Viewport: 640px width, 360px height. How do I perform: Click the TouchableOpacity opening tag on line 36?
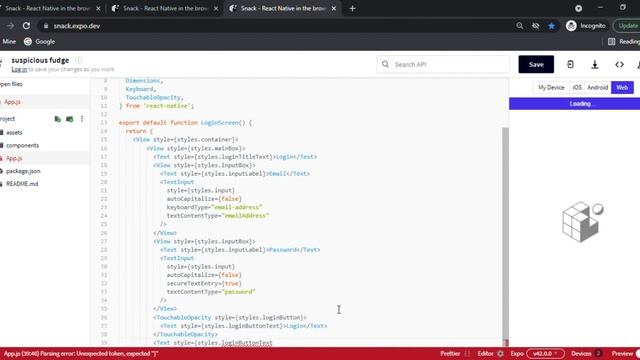pyautogui.click(x=230, y=317)
